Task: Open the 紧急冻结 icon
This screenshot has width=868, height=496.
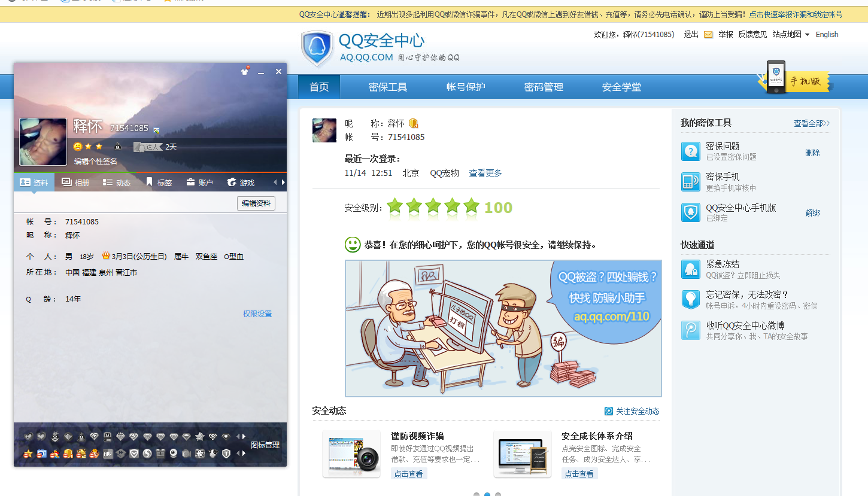Action: point(690,269)
